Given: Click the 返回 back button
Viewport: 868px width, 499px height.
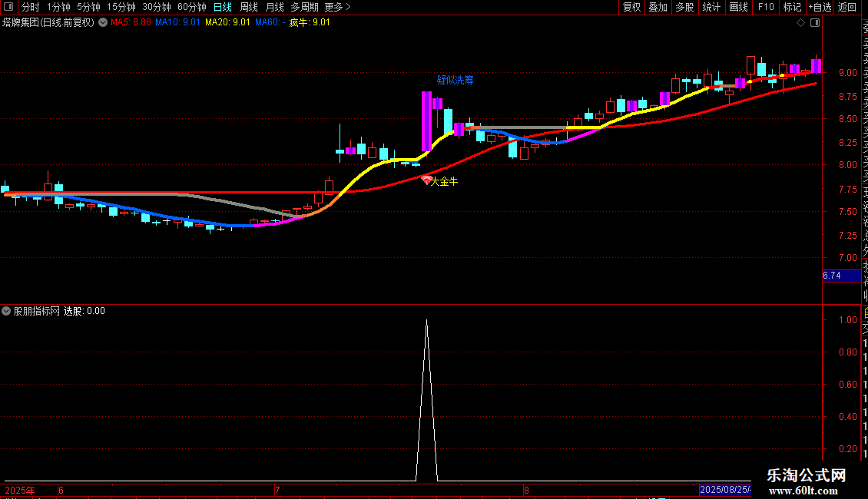Looking at the screenshot, I should (x=847, y=7).
